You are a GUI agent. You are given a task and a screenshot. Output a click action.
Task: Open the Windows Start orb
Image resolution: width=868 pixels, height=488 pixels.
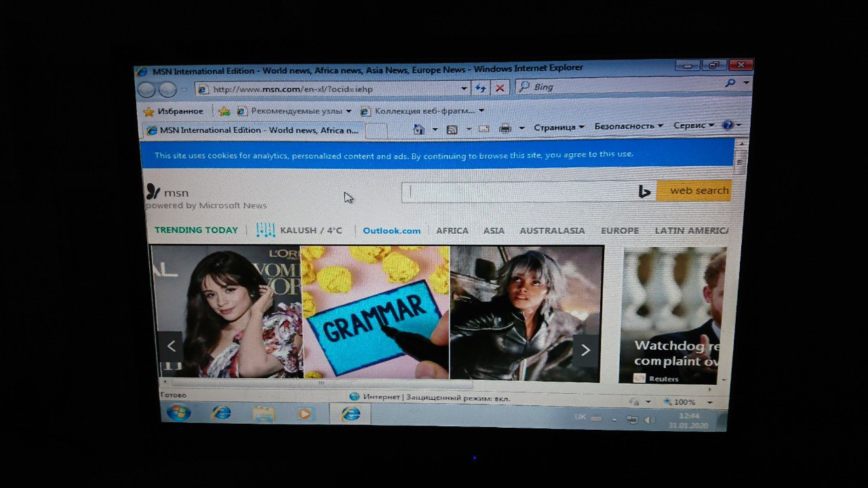pyautogui.click(x=178, y=411)
